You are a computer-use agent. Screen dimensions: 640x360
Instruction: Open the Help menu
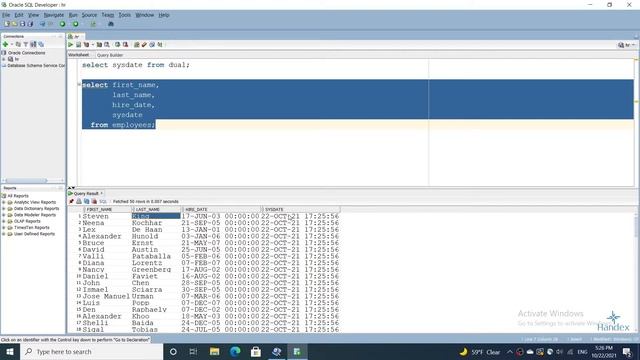pos(164,15)
